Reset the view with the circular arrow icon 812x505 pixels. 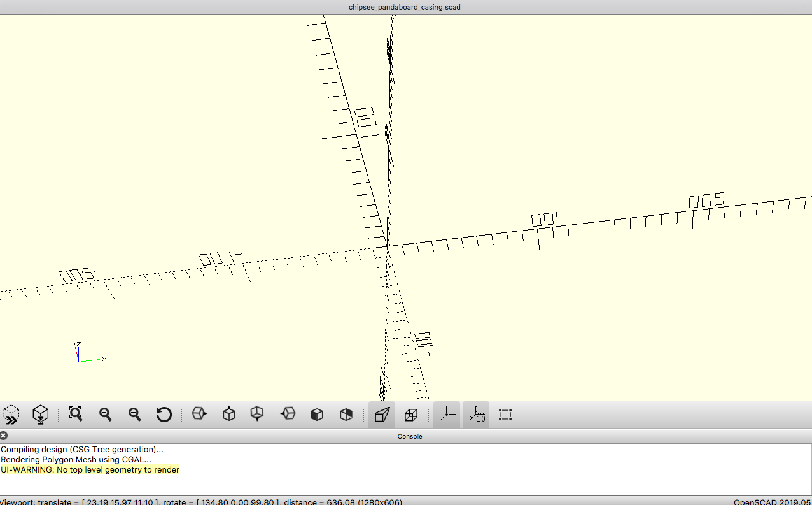[x=164, y=415]
